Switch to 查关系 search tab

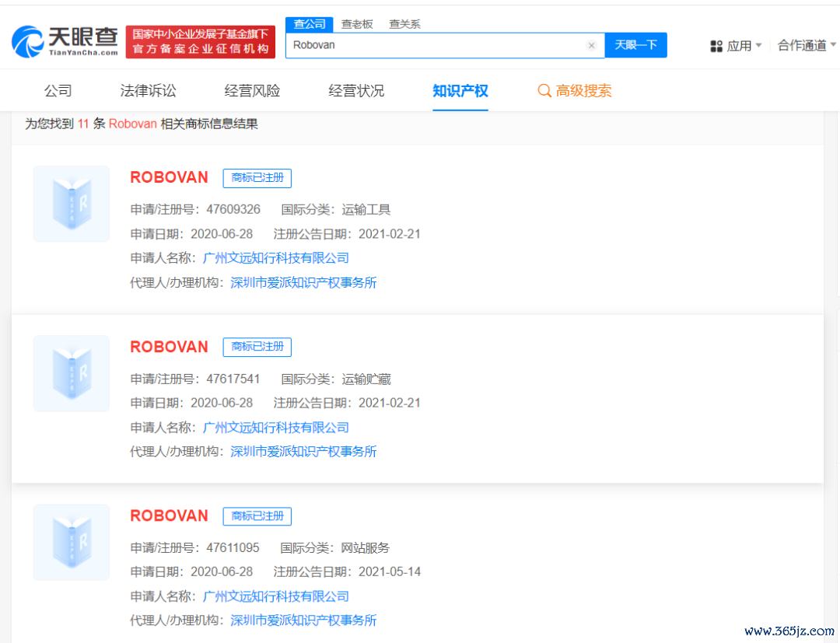tap(404, 24)
